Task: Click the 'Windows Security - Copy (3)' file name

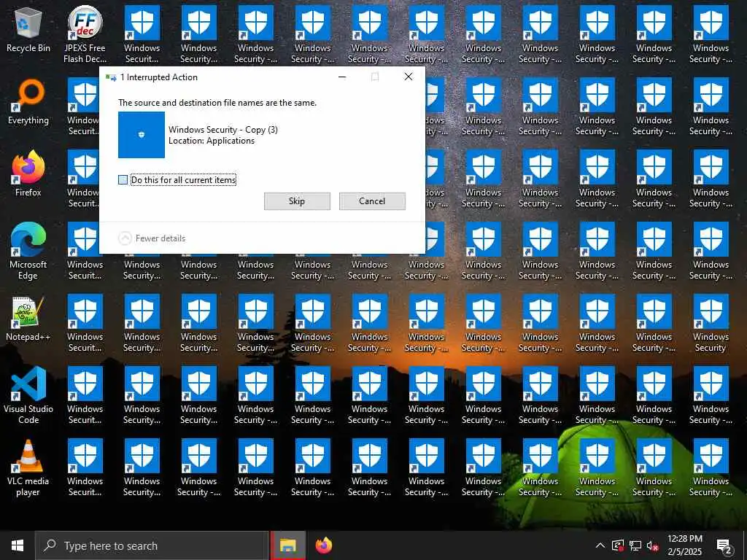Action: pyautogui.click(x=223, y=130)
